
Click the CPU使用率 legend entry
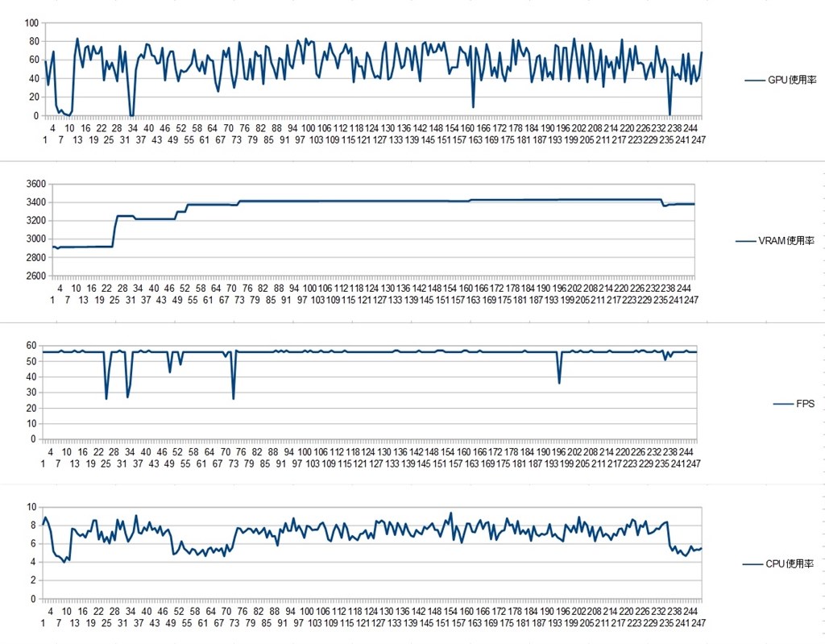pyautogui.click(x=778, y=564)
